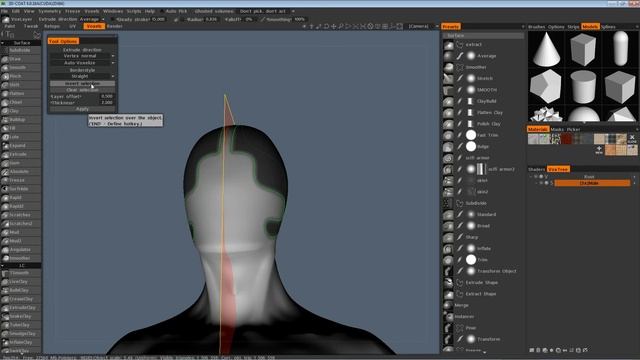Choose the Bulge preset

pyautogui.click(x=484, y=147)
